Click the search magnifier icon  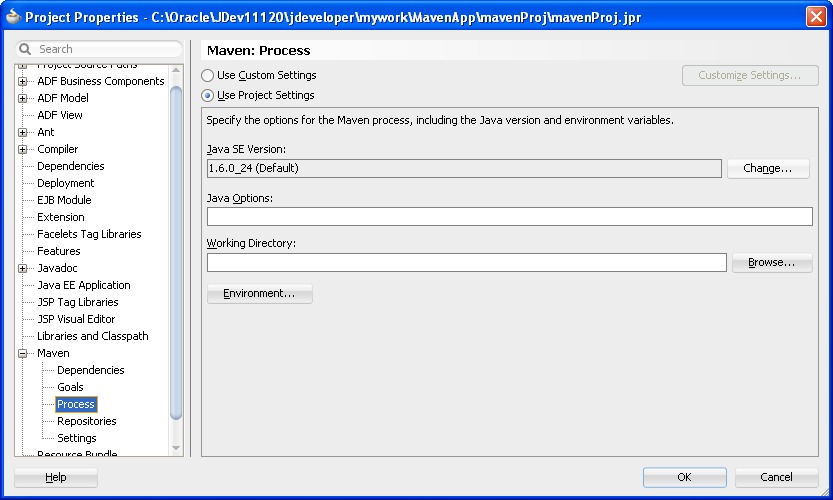[x=25, y=49]
